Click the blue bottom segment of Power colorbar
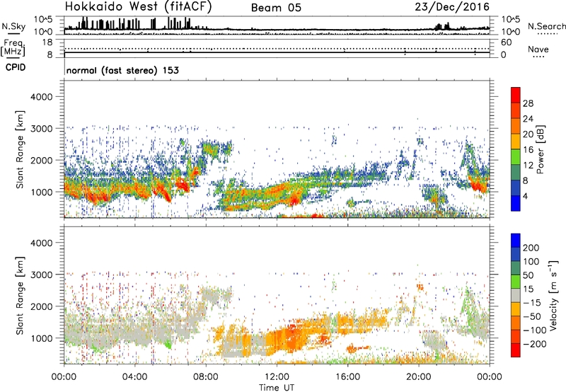The width and height of the screenshot is (566, 392). (x=516, y=203)
